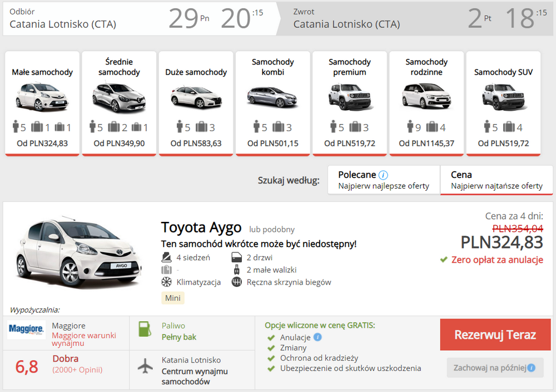Click the checkmark by Ubezpieczenie od skutków uszkodzenia
556x392 pixels.
[x=271, y=369]
